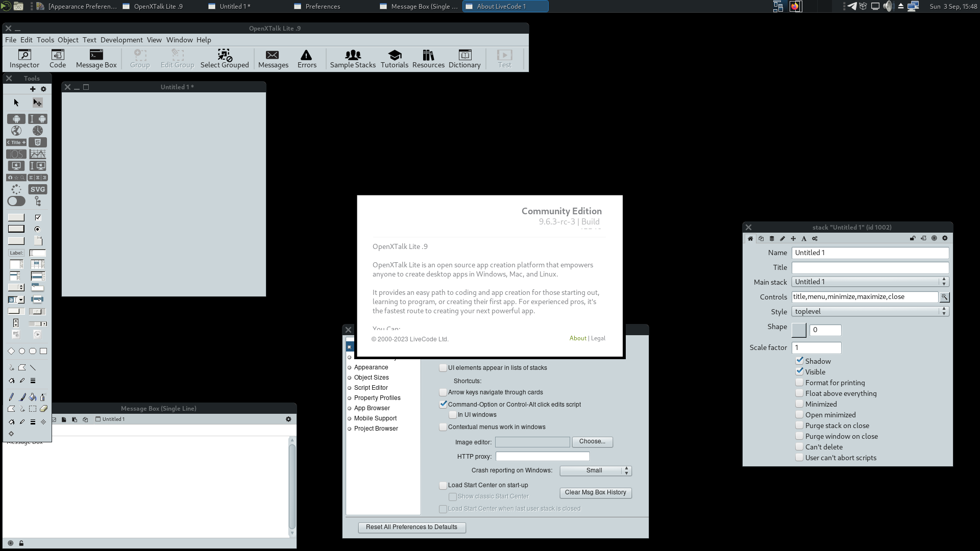
Task: Select the paint Bucket tool
Action: [33, 397]
